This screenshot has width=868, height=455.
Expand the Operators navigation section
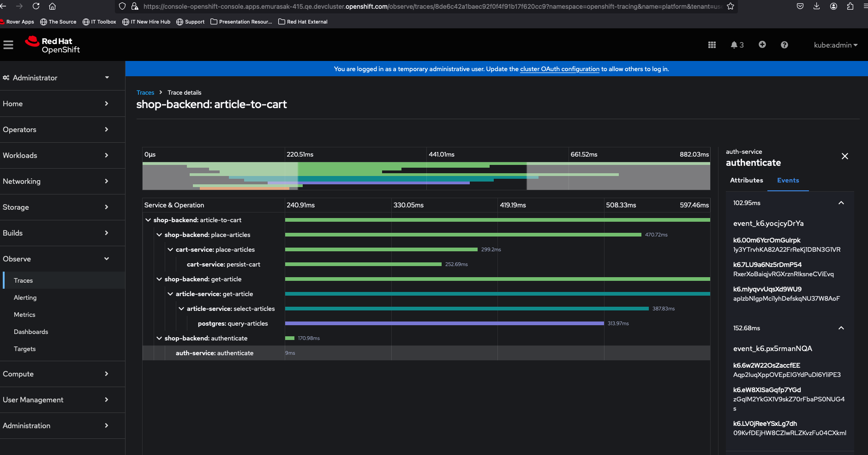[x=62, y=129]
